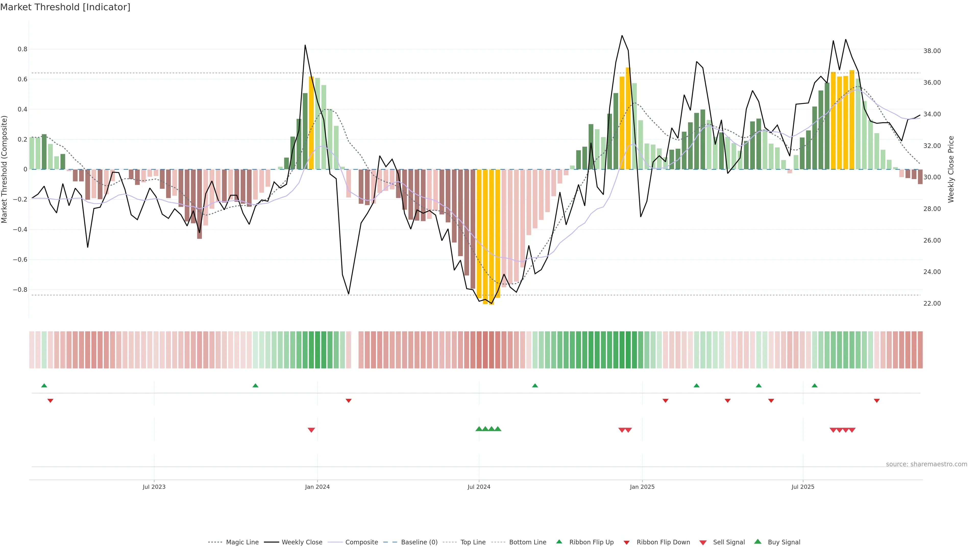Click the Ribbon Flip Up legend triangle
Image resolution: width=980 pixels, height=551 pixels.
point(559,542)
